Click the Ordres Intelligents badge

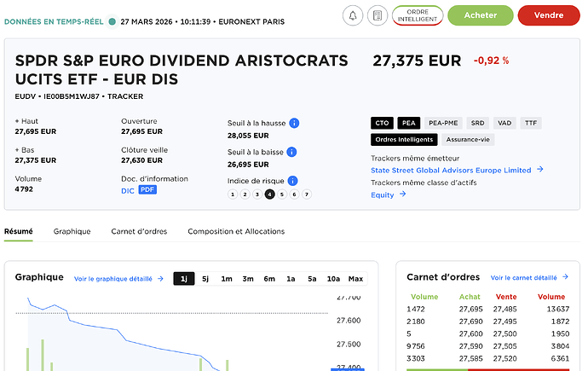click(x=404, y=140)
